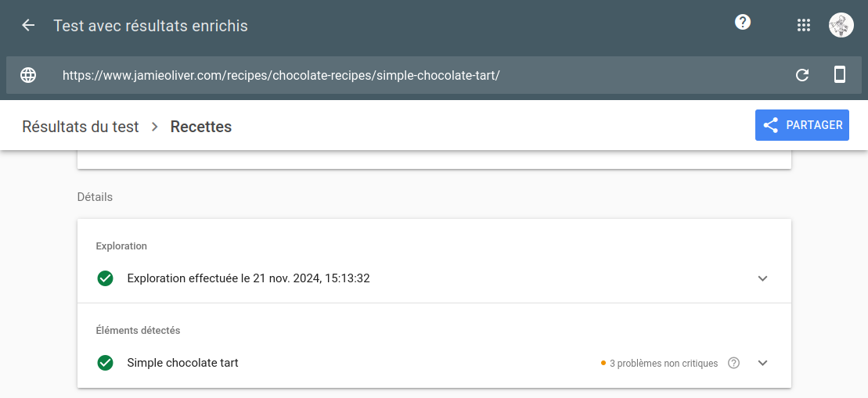Image resolution: width=868 pixels, height=398 pixels.
Task: Open the Google apps grid
Action: 803,26
